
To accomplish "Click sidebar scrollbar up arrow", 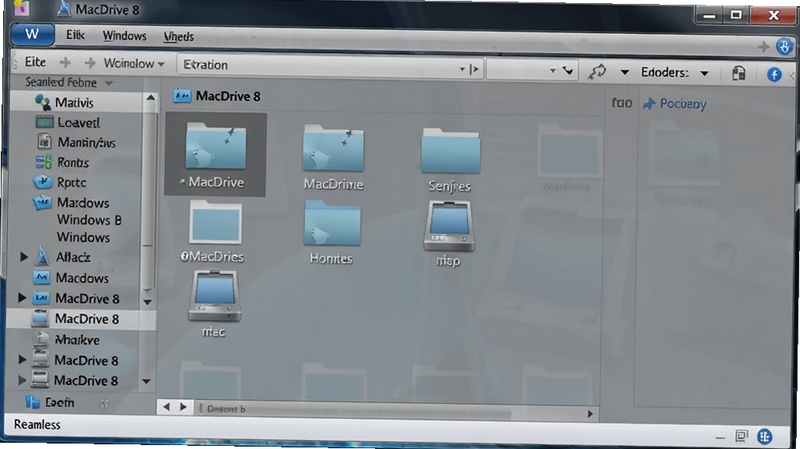I will point(150,97).
